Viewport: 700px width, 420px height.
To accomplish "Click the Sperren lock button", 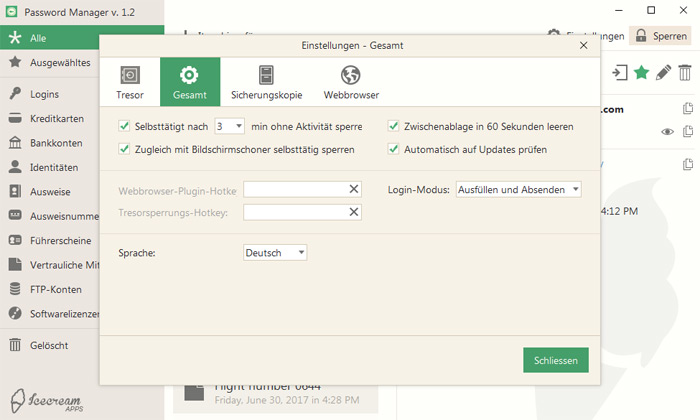I will (x=660, y=36).
